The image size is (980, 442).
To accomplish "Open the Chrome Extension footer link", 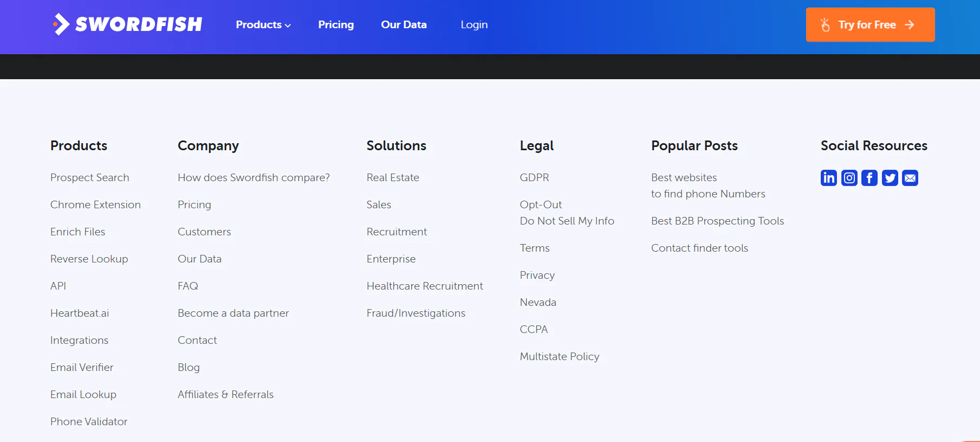I will (95, 204).
